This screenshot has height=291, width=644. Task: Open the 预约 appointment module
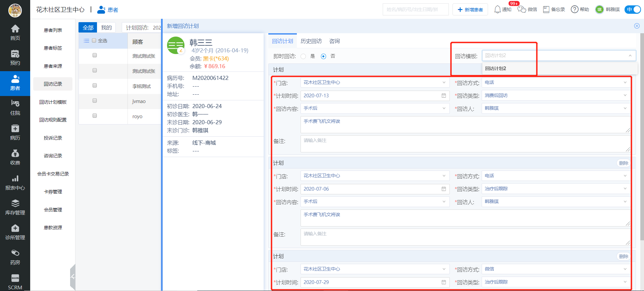pos(15,58)
